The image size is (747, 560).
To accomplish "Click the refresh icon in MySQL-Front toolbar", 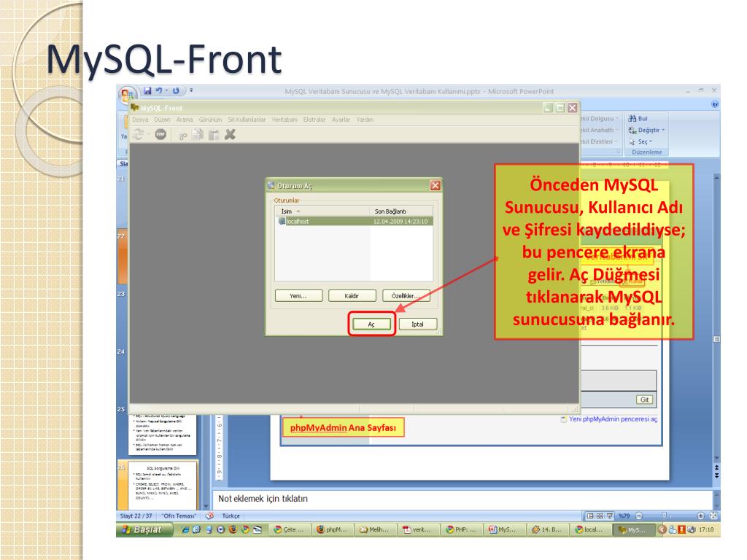I will point(138,135).
